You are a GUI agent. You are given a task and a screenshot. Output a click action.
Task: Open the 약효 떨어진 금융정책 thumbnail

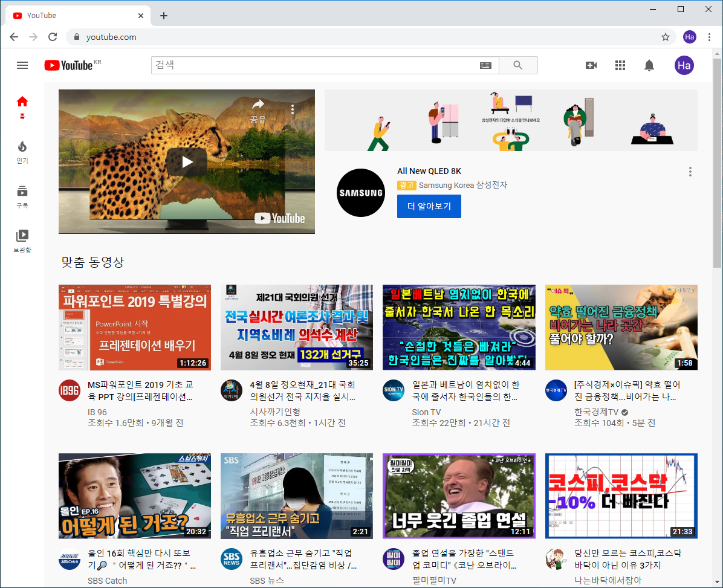[x=621, y=328]
